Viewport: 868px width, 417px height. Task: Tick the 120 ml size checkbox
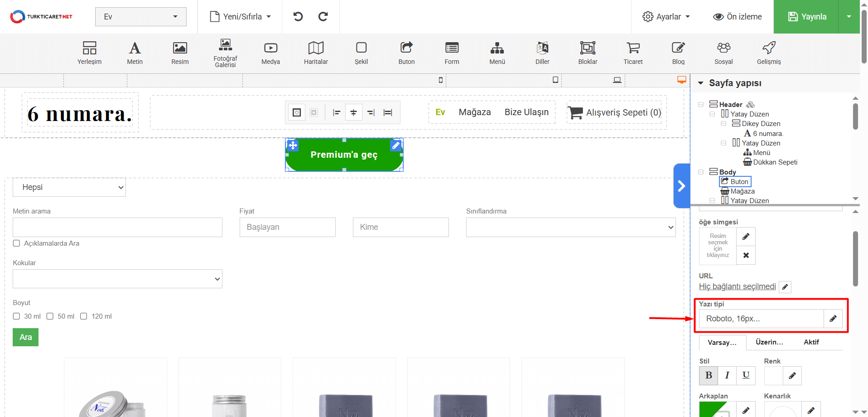(x=84, y=316)
